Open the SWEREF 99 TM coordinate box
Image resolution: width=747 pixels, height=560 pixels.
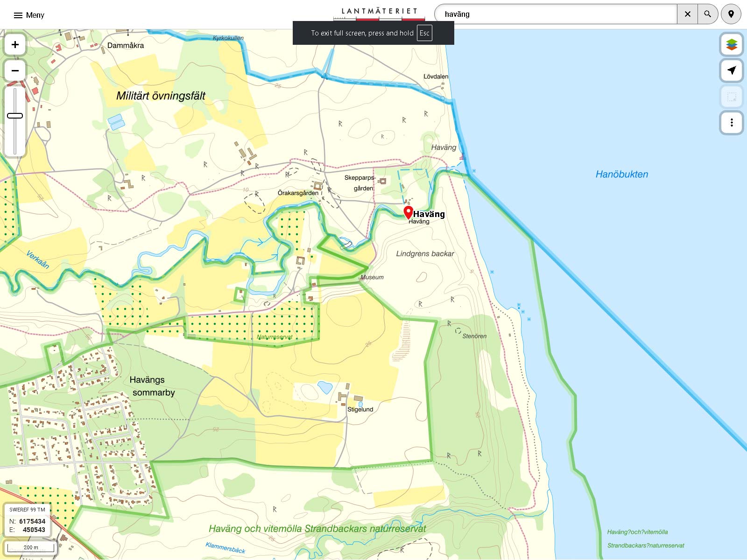[28, 520]
